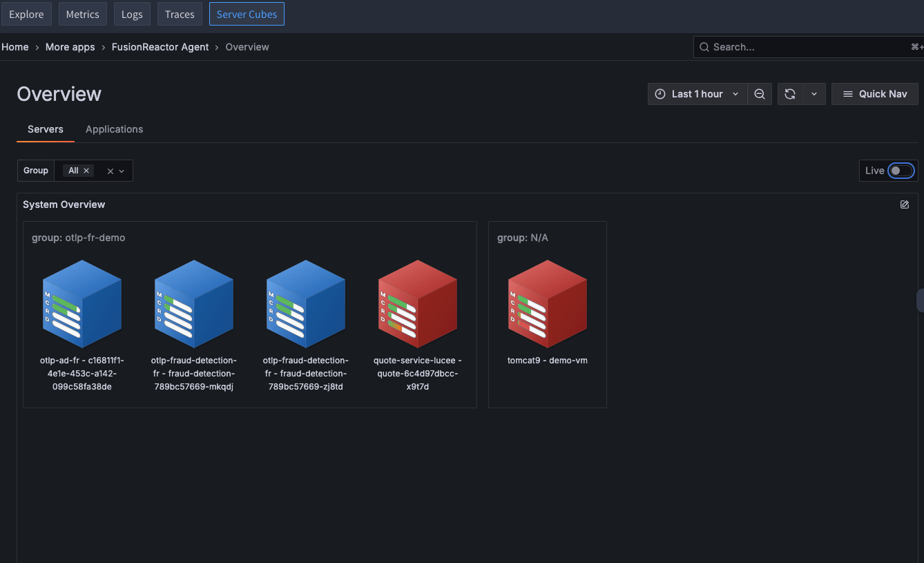Select the fraud-detection zj8td server cube
The width and height of the screenshot is (924, 563).
[x=305, y=304]
